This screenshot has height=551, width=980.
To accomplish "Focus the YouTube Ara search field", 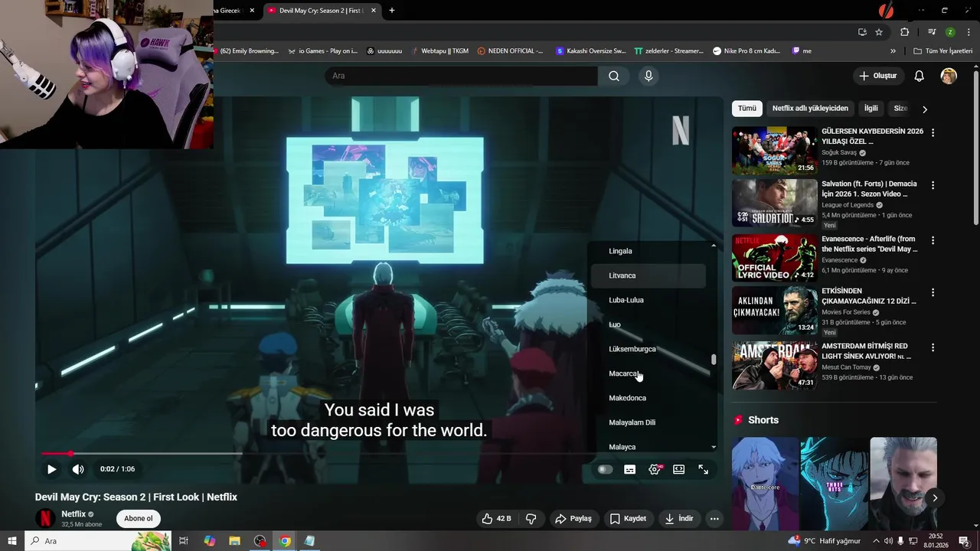I will 461,76.
